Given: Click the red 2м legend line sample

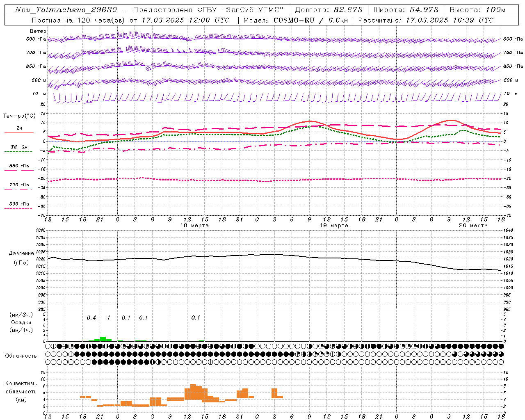Looking at the screenshot, I should [19, 132].
